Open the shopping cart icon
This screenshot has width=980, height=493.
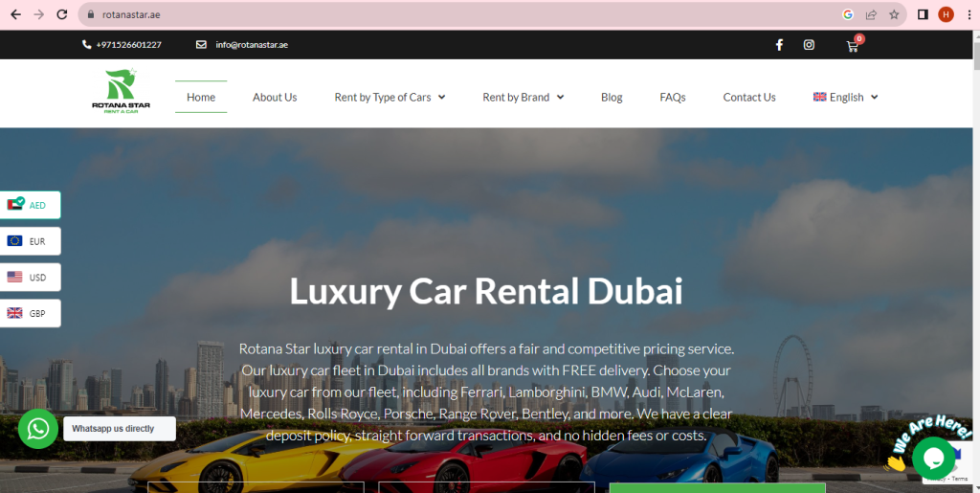tap(853, 46)
